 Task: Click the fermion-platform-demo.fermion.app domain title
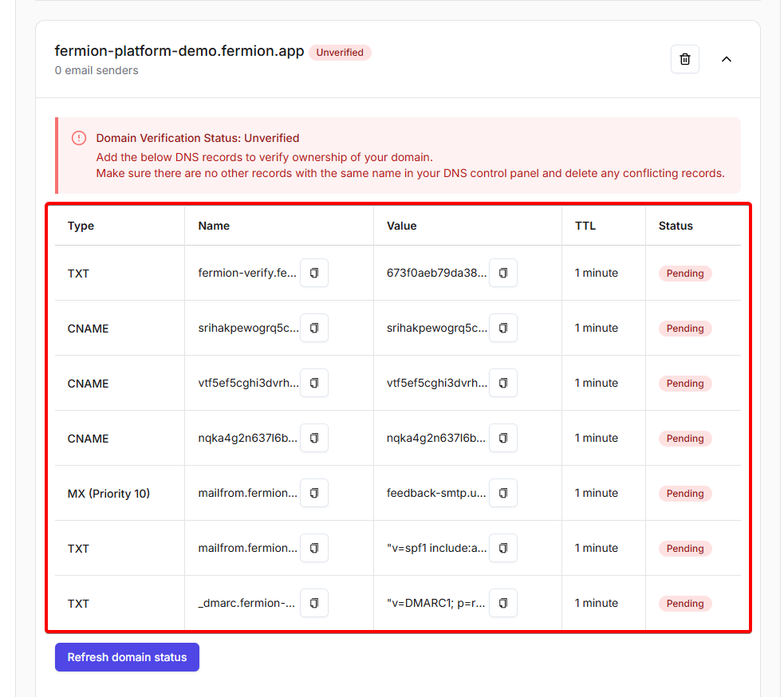[179, 51]
